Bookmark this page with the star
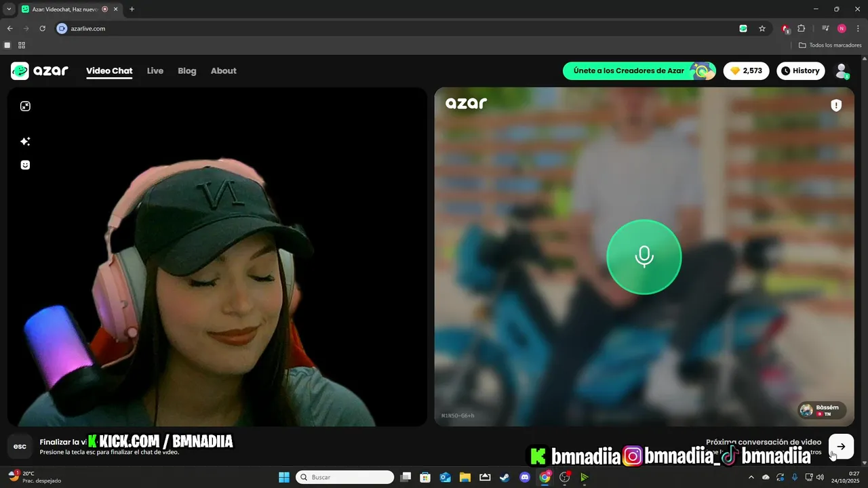This screenshot has height=488, width=868. [x=762, y=28]
